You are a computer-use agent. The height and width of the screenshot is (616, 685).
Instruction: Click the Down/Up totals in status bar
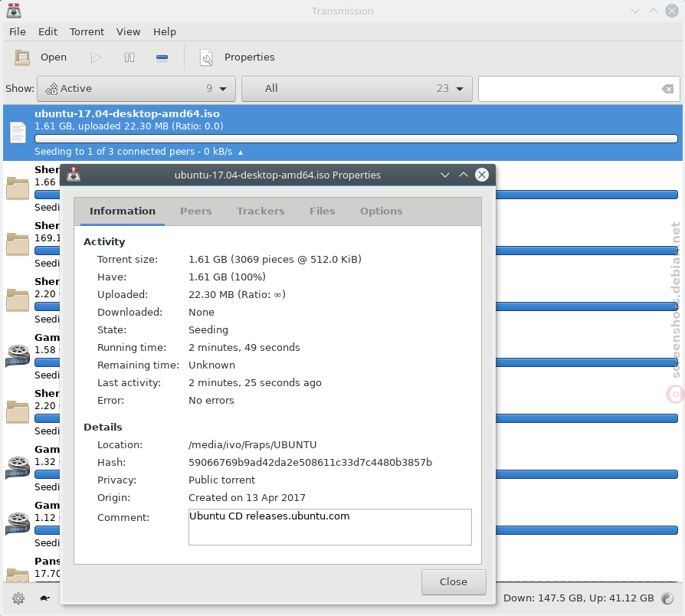click(x=578, y=598)
